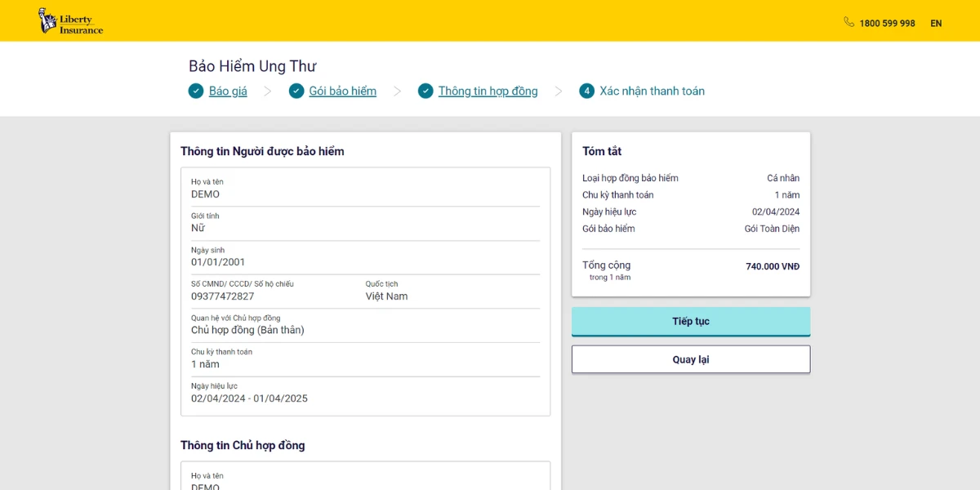Click the Liberty Insurance logo
980x490 pixels.
pyautogui.click(x=70, y=21)
